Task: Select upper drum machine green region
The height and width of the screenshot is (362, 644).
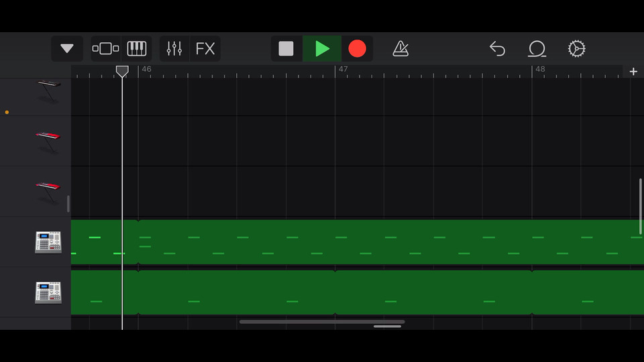Action: [391, 242]
